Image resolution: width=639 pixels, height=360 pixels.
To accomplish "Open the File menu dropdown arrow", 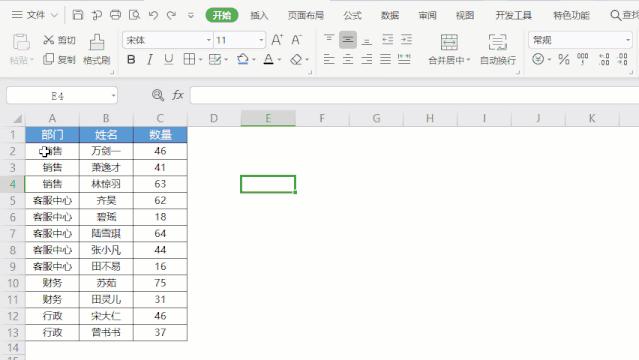I will 54,15.
